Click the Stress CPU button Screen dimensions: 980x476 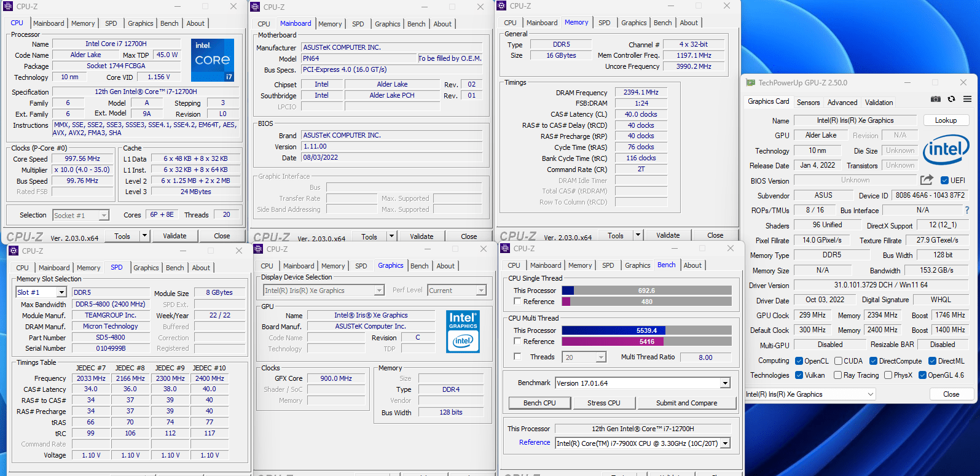tap(603, 403)
